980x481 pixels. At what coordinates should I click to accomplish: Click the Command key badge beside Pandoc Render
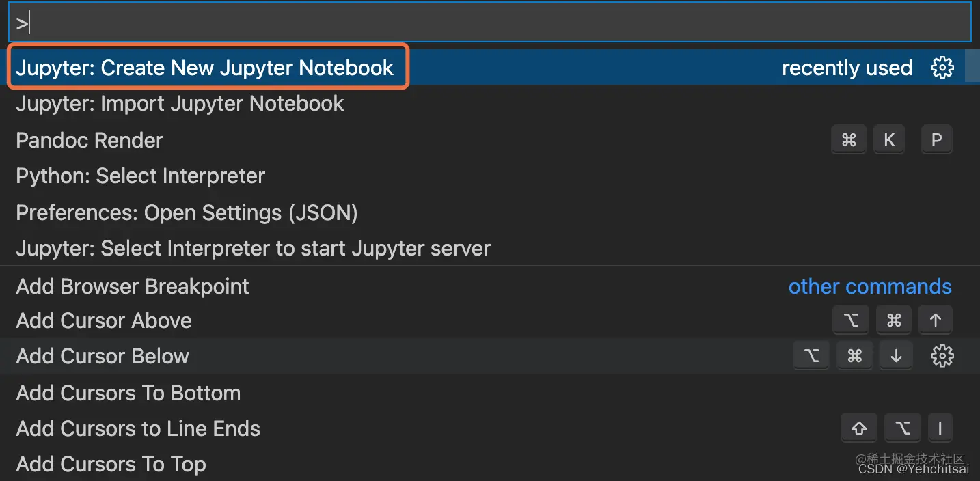849,139
